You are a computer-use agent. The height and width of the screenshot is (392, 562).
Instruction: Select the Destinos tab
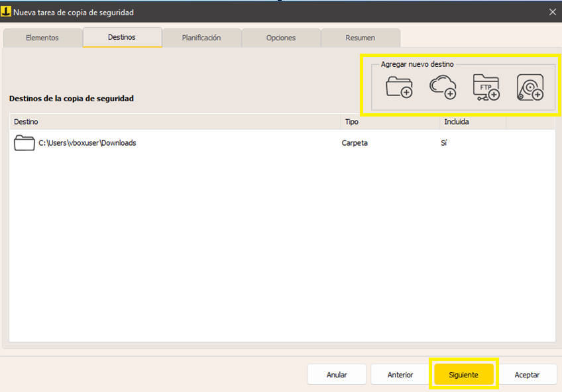click(122, 37)
